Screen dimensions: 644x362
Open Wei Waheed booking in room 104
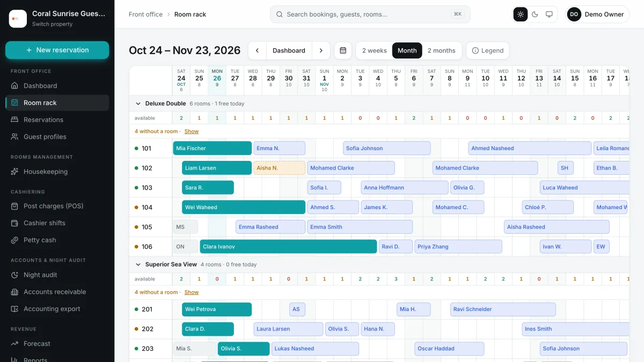(x=244, y=207)
